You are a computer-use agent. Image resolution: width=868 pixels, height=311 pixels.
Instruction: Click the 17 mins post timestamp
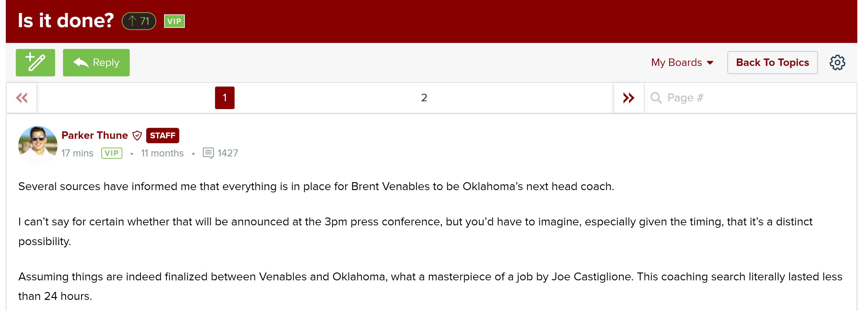(x=77, y=153)
